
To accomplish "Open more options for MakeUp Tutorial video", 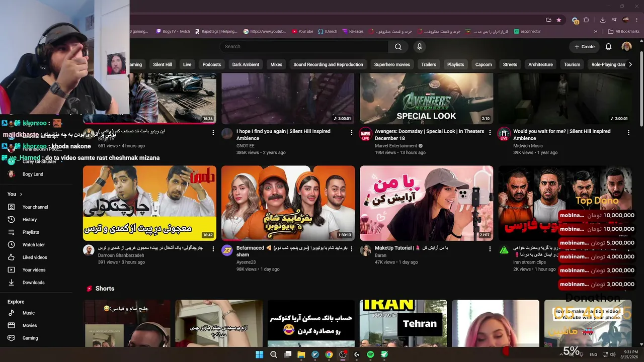I will point(490,249).
